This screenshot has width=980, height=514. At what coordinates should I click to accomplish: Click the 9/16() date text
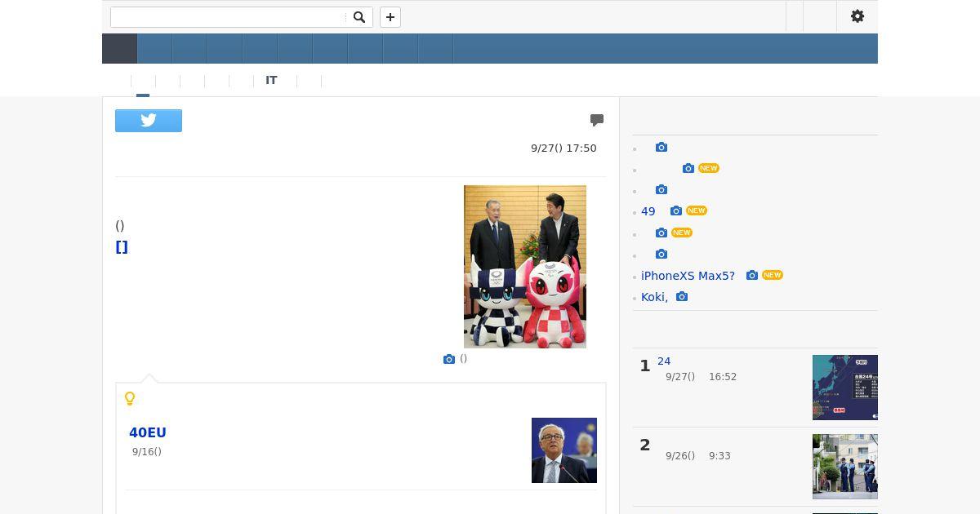[147, 452]
